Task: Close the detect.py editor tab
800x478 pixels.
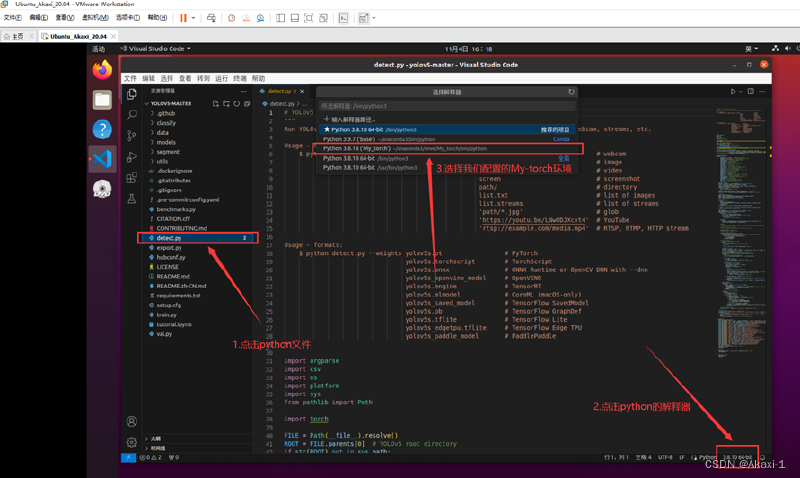Action: pyautogui.click(x=302, y=91)
